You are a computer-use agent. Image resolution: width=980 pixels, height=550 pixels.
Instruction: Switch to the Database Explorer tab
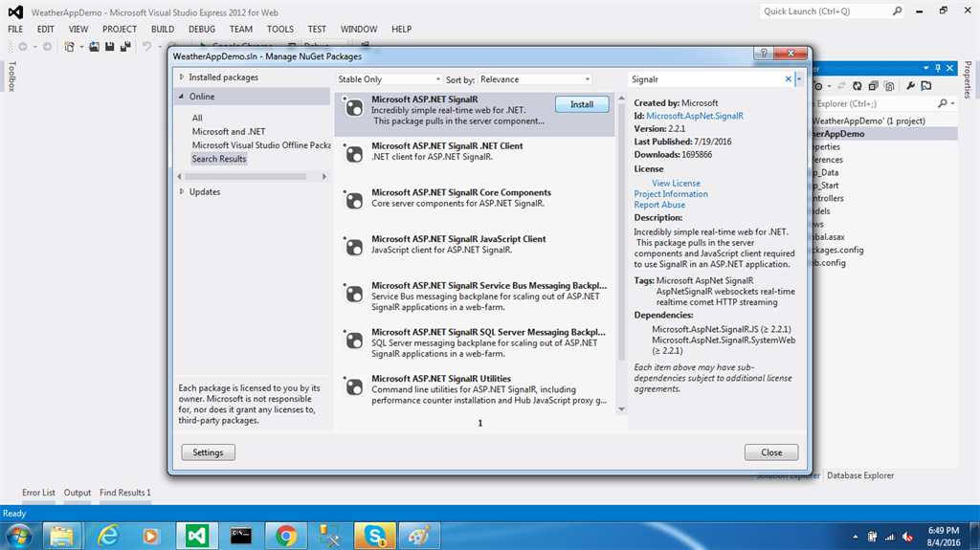point(860,475)
